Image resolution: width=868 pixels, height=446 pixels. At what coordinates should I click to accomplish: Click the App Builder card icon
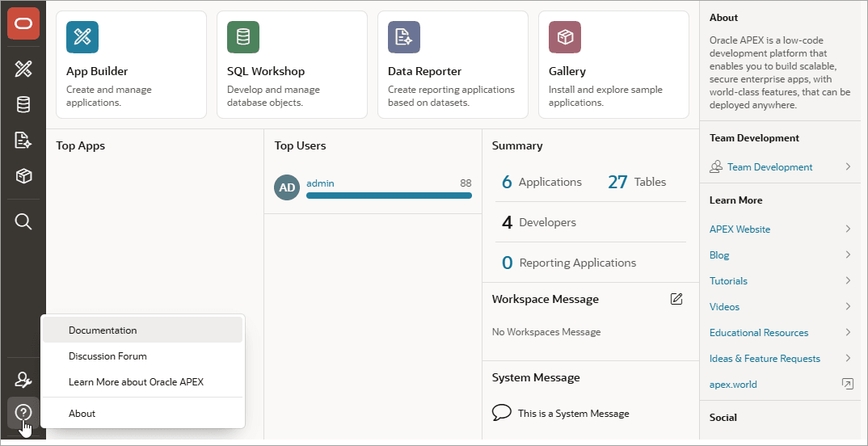82,37
